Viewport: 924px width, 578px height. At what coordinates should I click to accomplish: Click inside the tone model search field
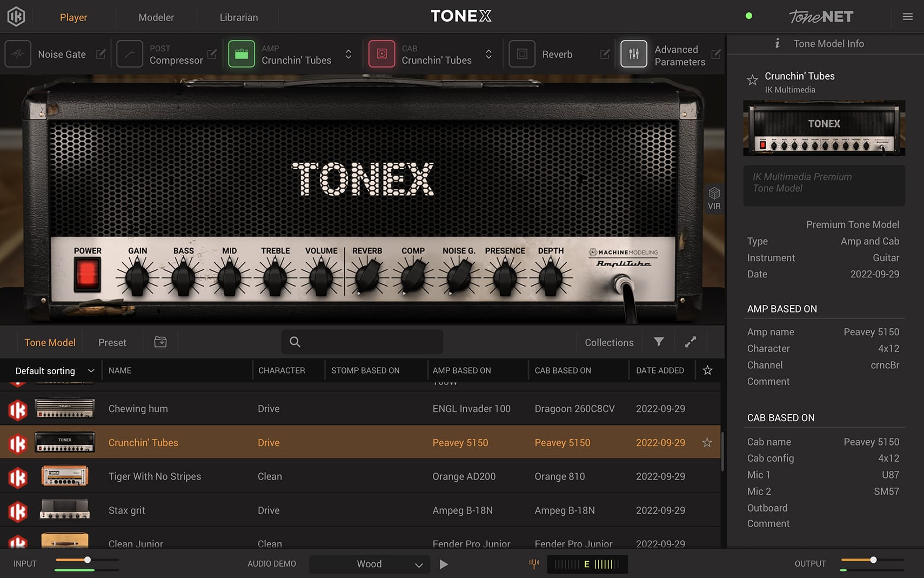(362, 342)
